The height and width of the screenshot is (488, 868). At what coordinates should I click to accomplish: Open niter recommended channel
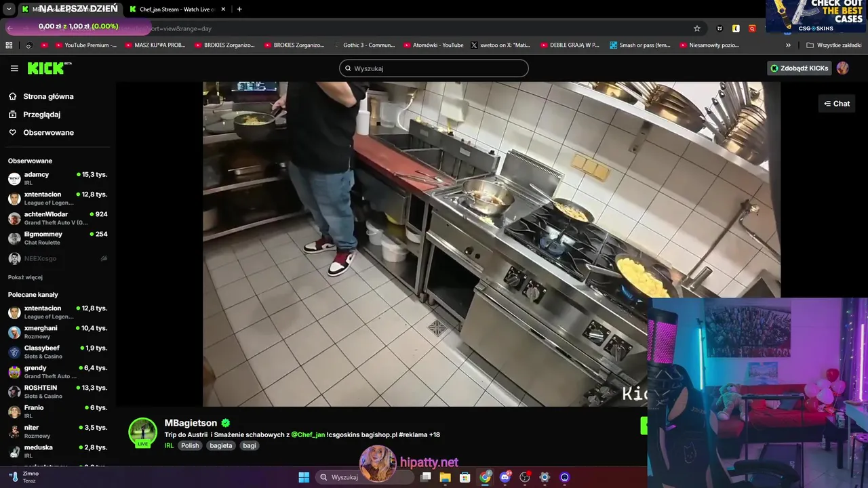pyautogui.click(x=58, y=431)
